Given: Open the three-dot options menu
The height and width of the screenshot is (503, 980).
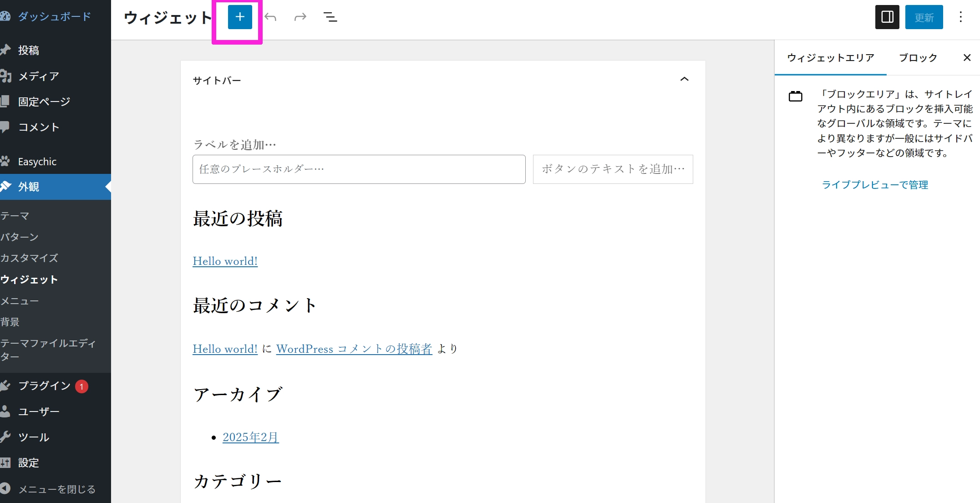Looking at the screenshot, I should [x=960, y=17].
